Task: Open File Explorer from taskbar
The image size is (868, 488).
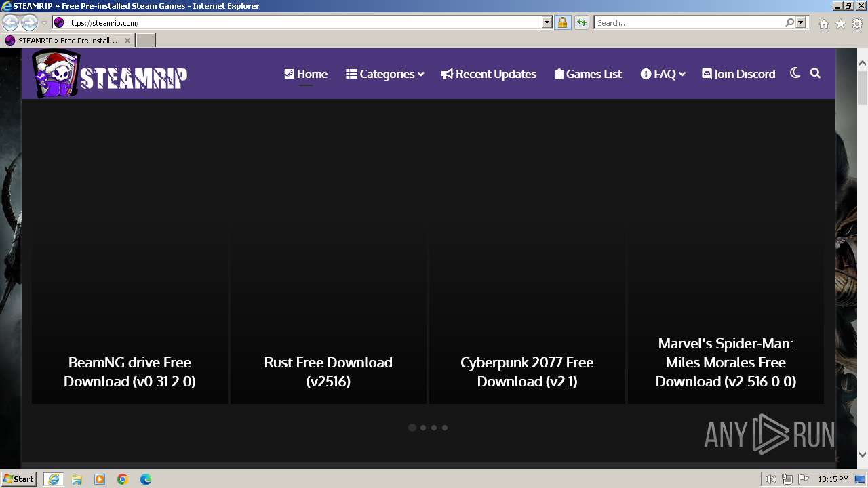Action: [x=77, y=479]
